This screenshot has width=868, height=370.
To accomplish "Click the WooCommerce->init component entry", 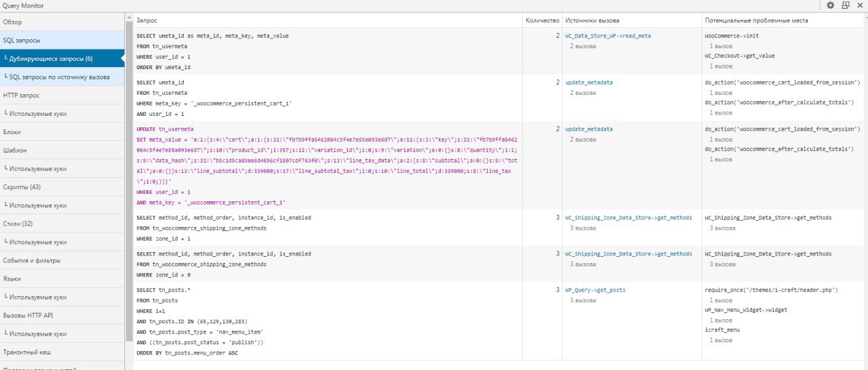I will point(732,35).
